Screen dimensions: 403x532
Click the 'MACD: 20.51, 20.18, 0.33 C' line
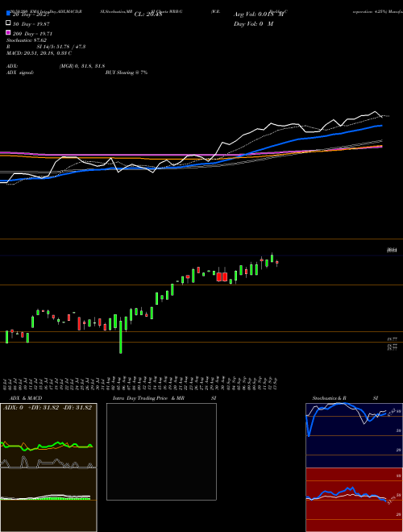click(39, 53)
